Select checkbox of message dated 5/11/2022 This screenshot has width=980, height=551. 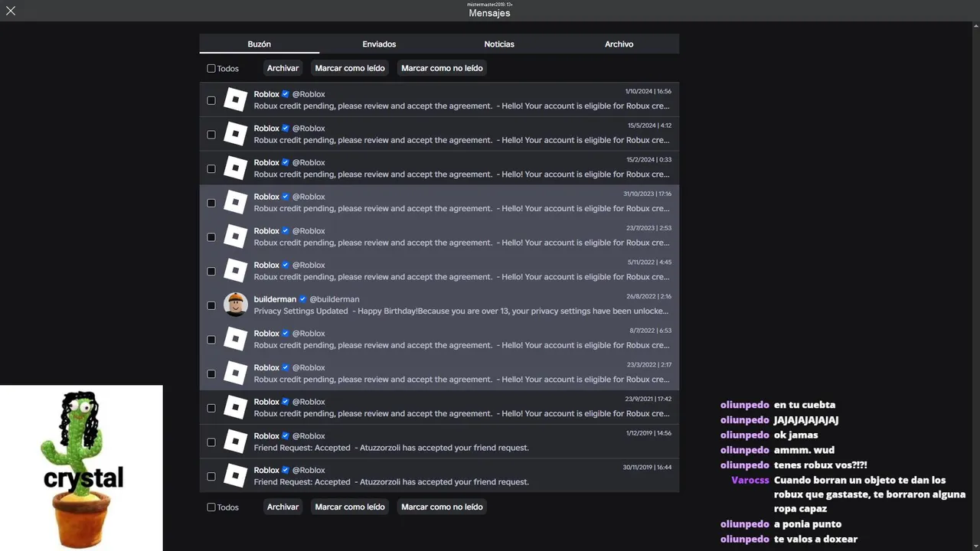(x=211, y=271)
